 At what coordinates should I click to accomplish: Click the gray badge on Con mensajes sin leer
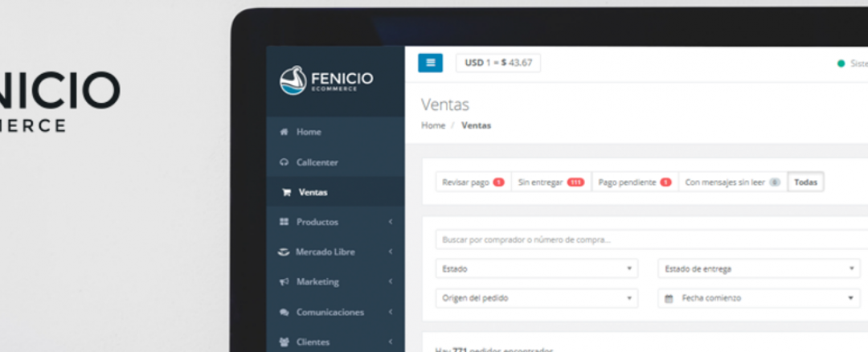pos(775,182)
